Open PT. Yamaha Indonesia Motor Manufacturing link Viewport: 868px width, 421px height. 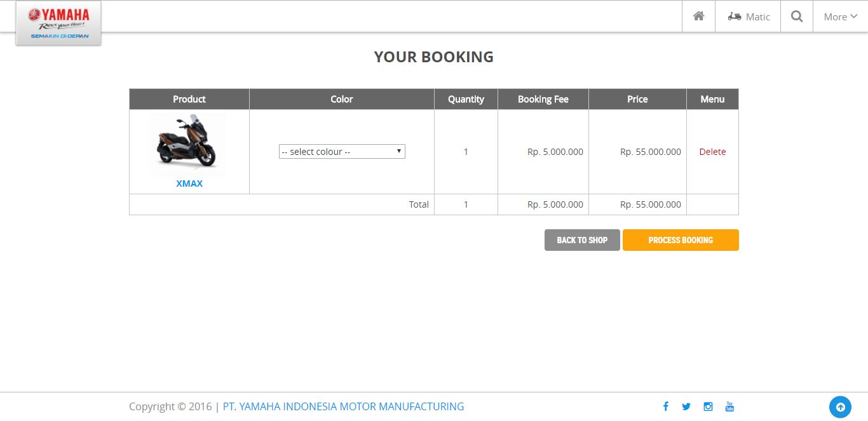pos(343,406)
